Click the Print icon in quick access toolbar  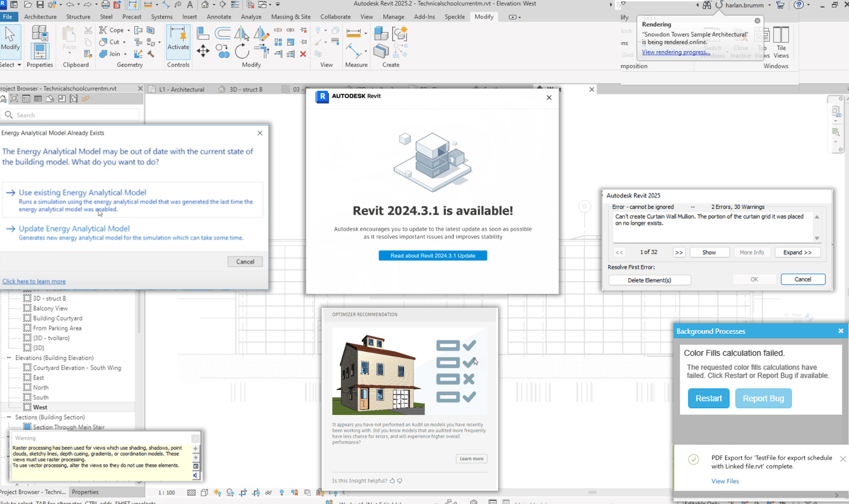105,5
